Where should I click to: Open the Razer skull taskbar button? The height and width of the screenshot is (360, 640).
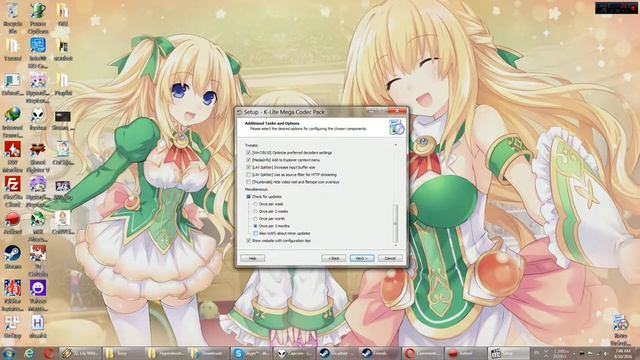click(293, 353)
